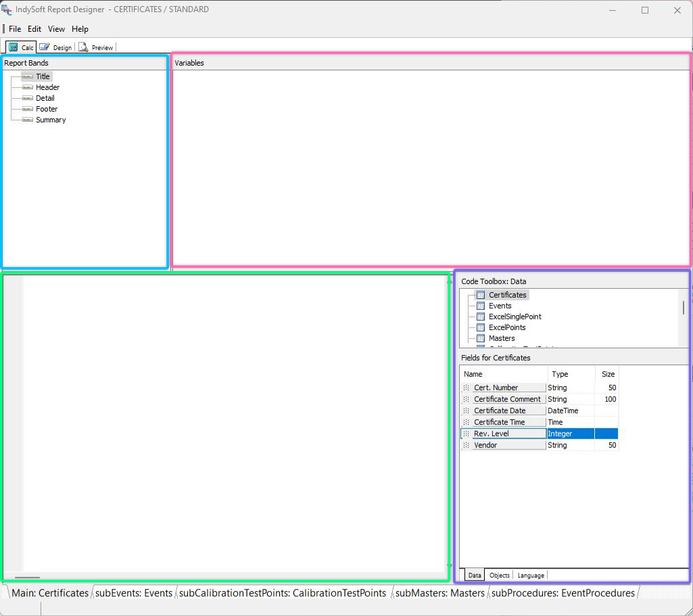693x616 pixels.
Task: Click the Masters table icon
Action: 481,338
